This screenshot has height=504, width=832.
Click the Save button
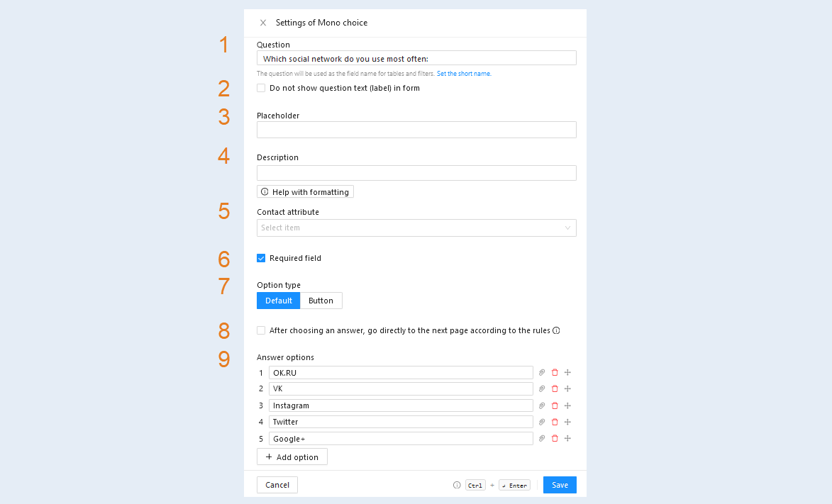560,485
